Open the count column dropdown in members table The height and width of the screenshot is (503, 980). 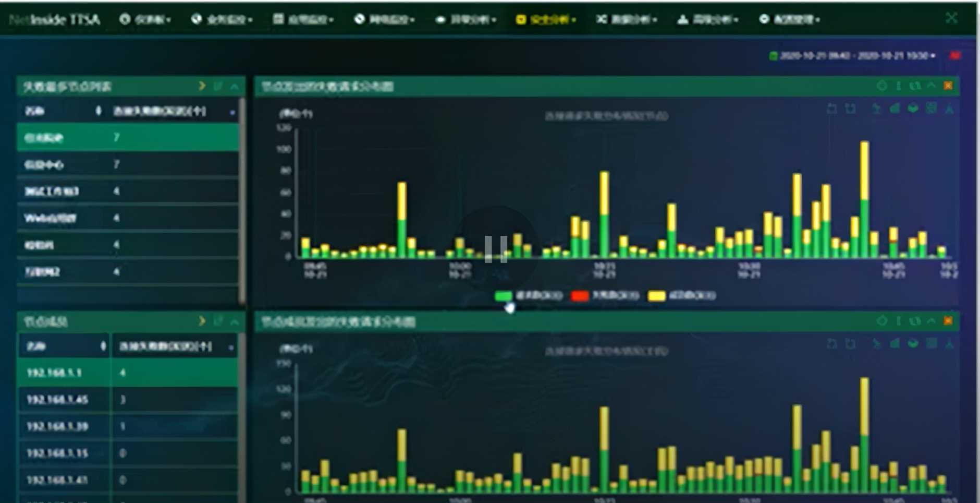231,347
